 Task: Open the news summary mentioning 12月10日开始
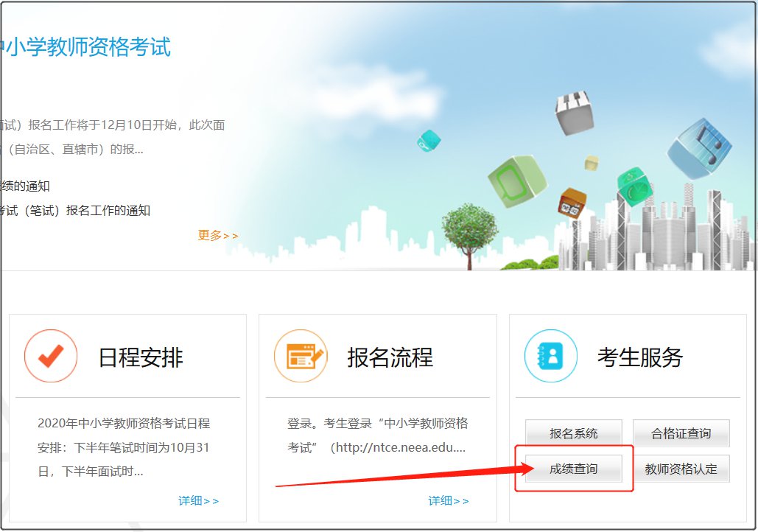[x=113, y=125]
